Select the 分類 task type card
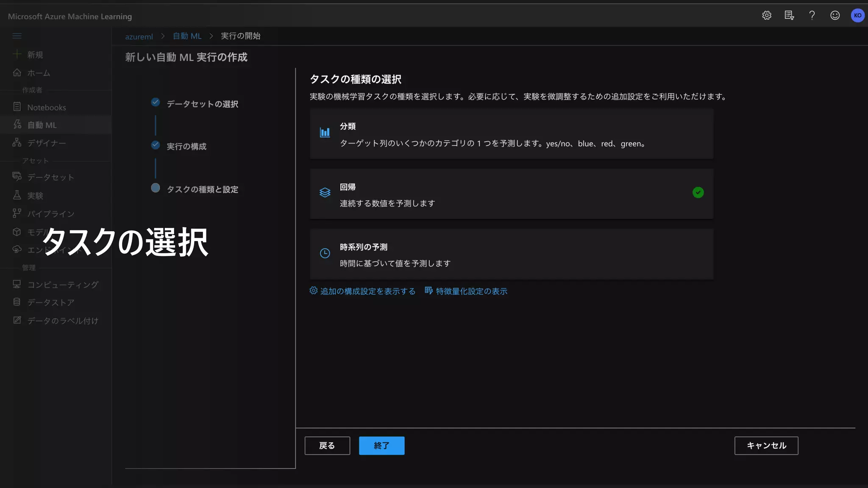The image size is (868, 488). [x=512, y=134]
